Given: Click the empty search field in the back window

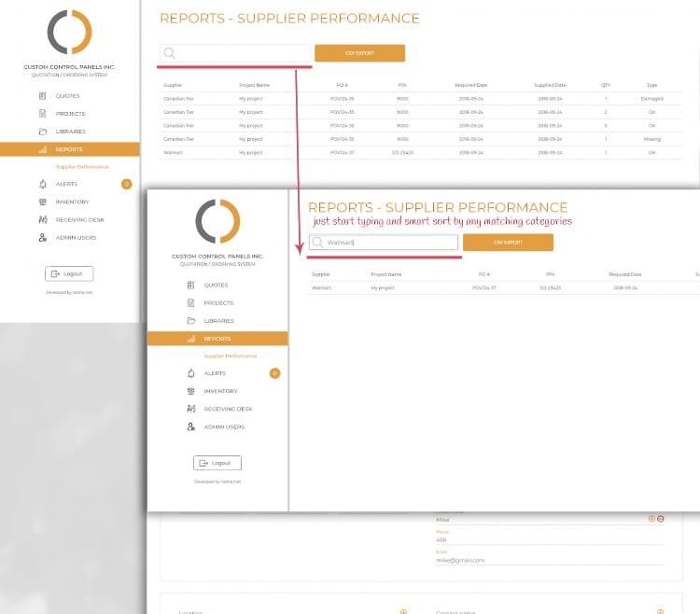Looking at the screenshot, I should click(x=235, y=53).
